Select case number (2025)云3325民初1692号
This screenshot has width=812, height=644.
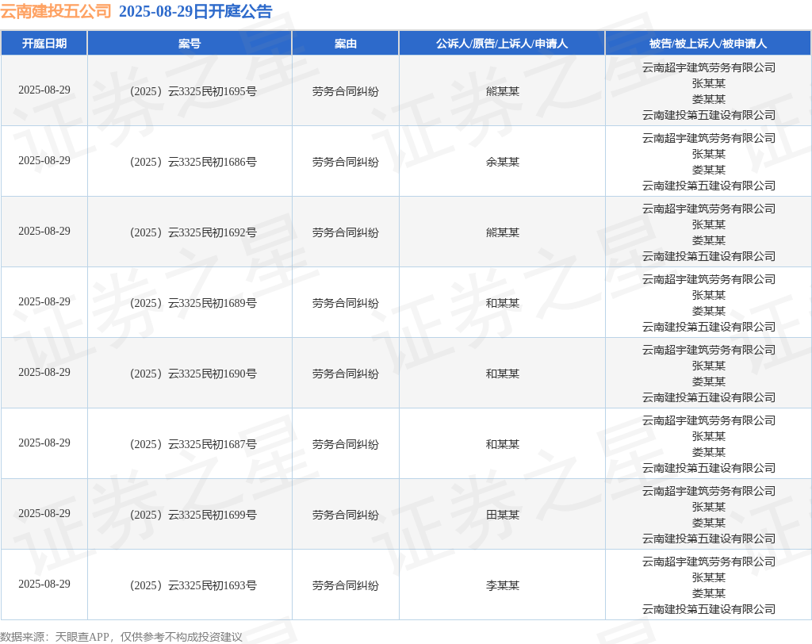coord(193,232)
